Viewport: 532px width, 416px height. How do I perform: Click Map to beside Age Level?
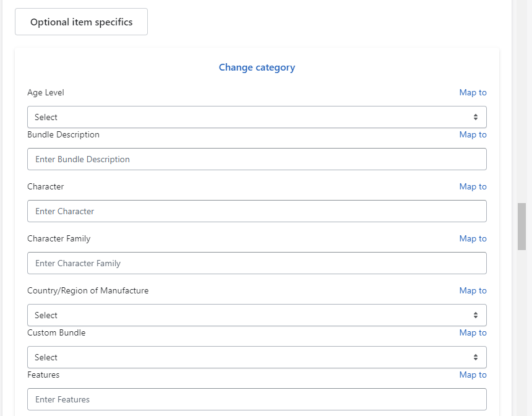473,93
